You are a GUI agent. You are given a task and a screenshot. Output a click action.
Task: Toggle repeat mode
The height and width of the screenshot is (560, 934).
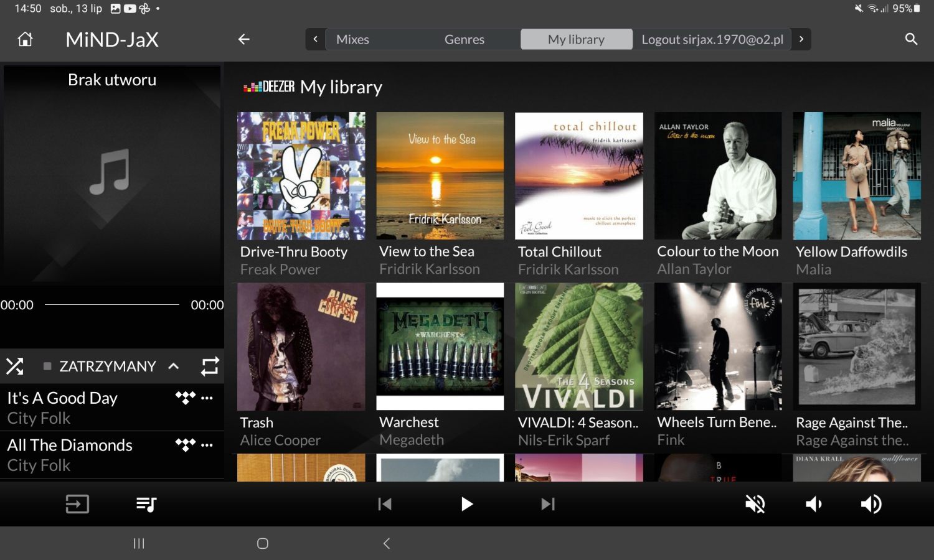coord(210,366)
